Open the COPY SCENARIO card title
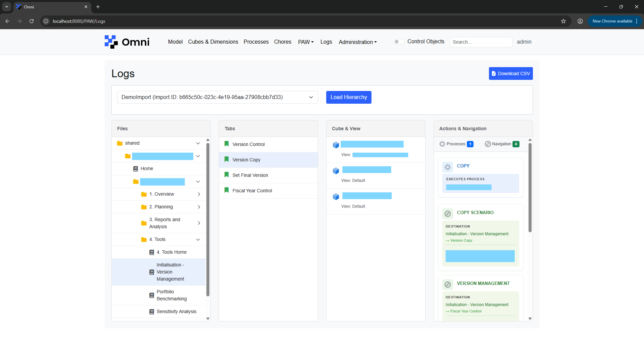The height and width of the screenshot is (345, 644). coord(475,213)
